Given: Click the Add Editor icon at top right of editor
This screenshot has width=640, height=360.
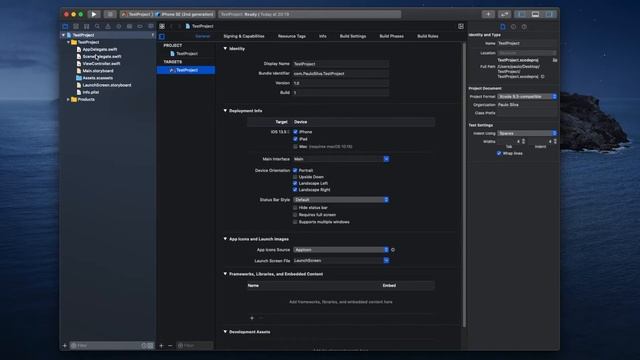Looking at the screenshot, I should pos(461,26).
